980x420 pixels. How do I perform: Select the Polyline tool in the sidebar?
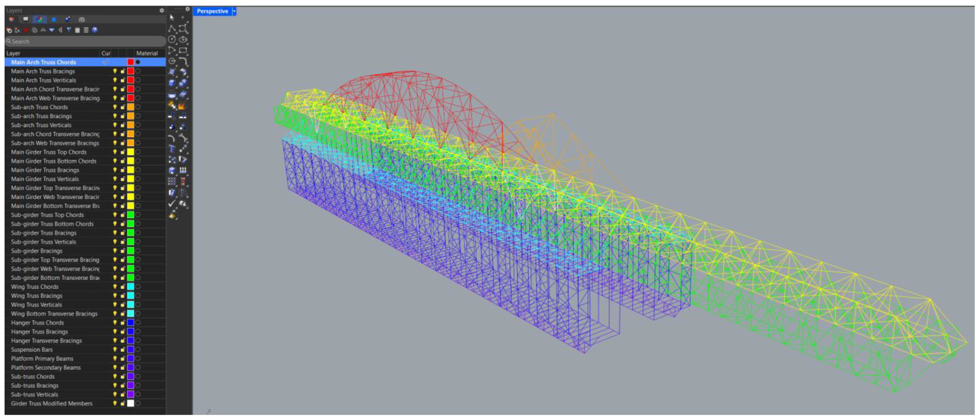(x=172, y=29)
